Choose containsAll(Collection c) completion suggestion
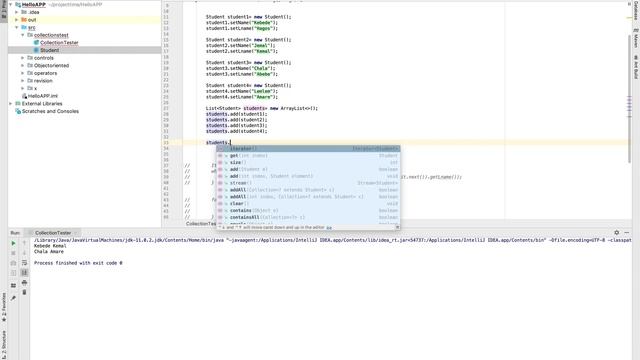This screenshot has height=360, width=640. pos(308,218)
